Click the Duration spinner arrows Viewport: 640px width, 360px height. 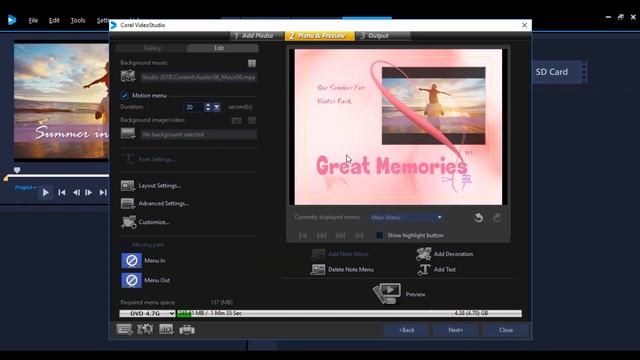pos(208,107)
